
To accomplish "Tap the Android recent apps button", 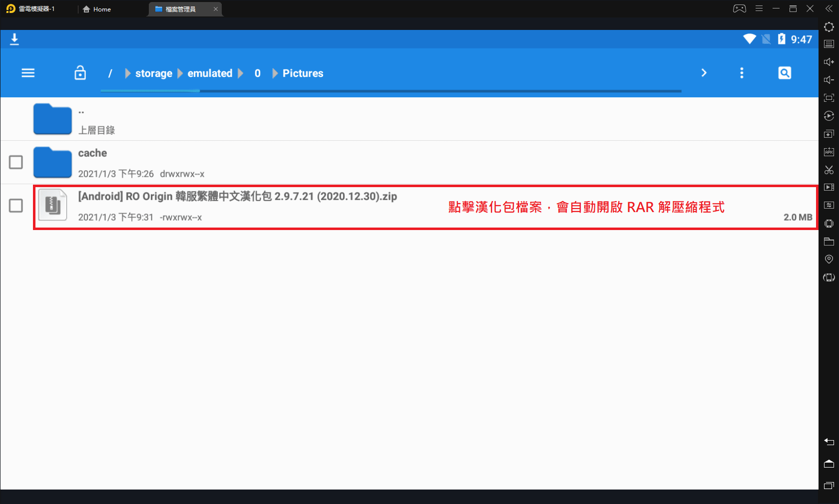I will click(829, 486).
